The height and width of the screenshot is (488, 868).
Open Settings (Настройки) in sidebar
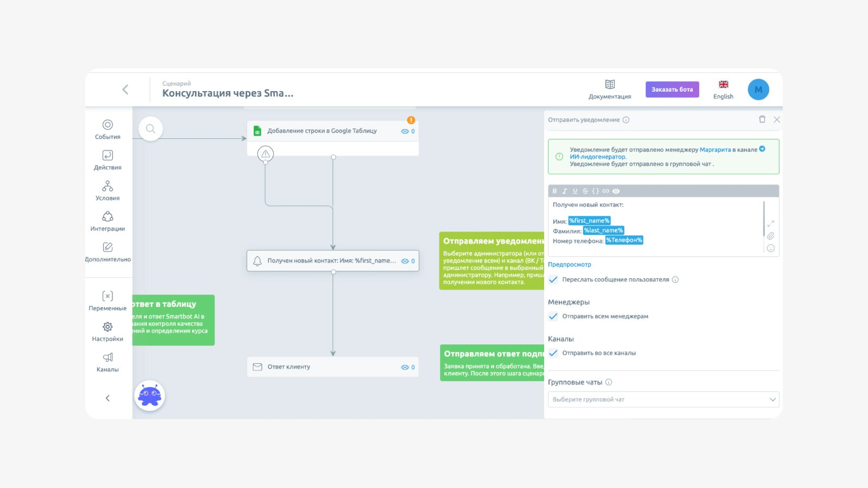107,331
